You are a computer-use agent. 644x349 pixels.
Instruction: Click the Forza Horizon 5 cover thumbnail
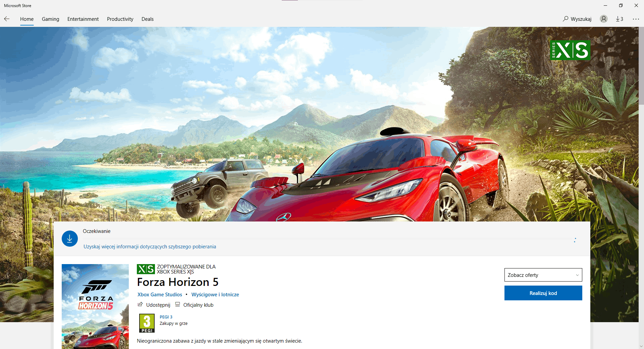pos(95,306)
